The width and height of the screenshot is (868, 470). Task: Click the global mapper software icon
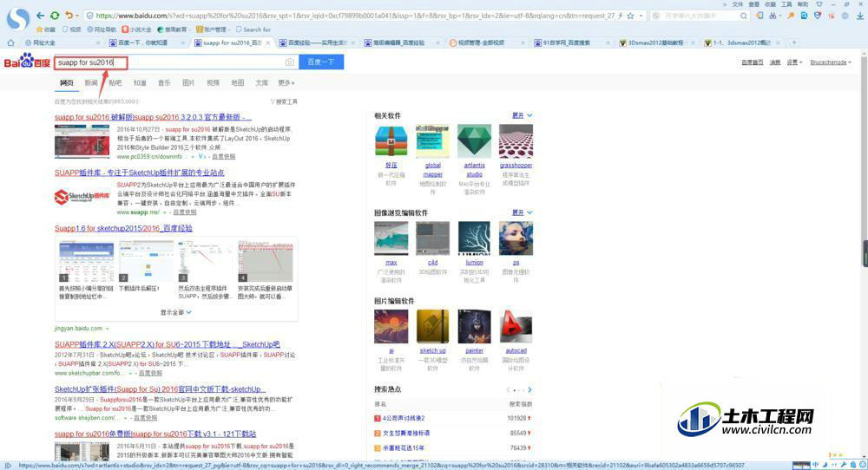click(x=432, y=141)
